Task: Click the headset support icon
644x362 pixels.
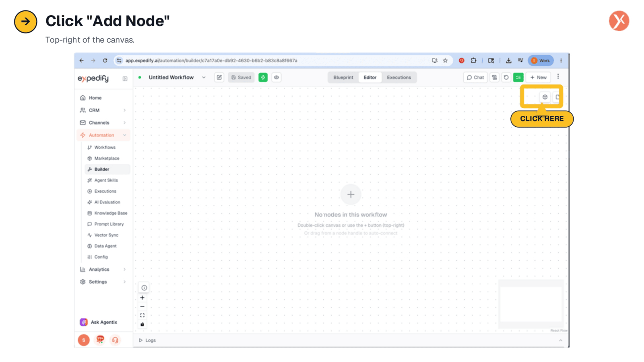Action: 115,340
